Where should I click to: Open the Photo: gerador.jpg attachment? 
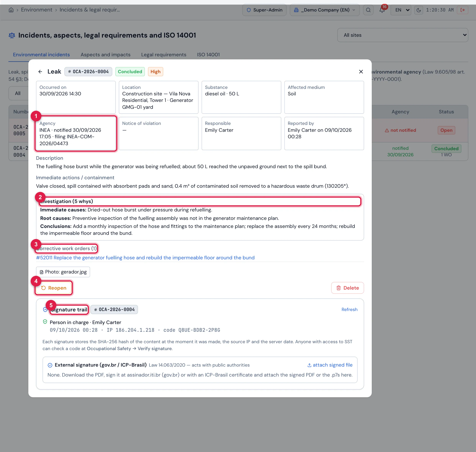point(63,272)
